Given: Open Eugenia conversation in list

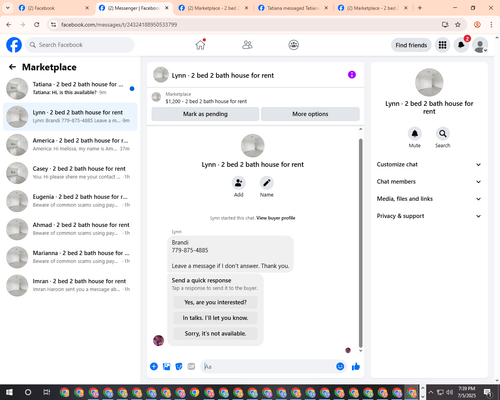Looking at the screenshot, I should click(x=70, y=201).
